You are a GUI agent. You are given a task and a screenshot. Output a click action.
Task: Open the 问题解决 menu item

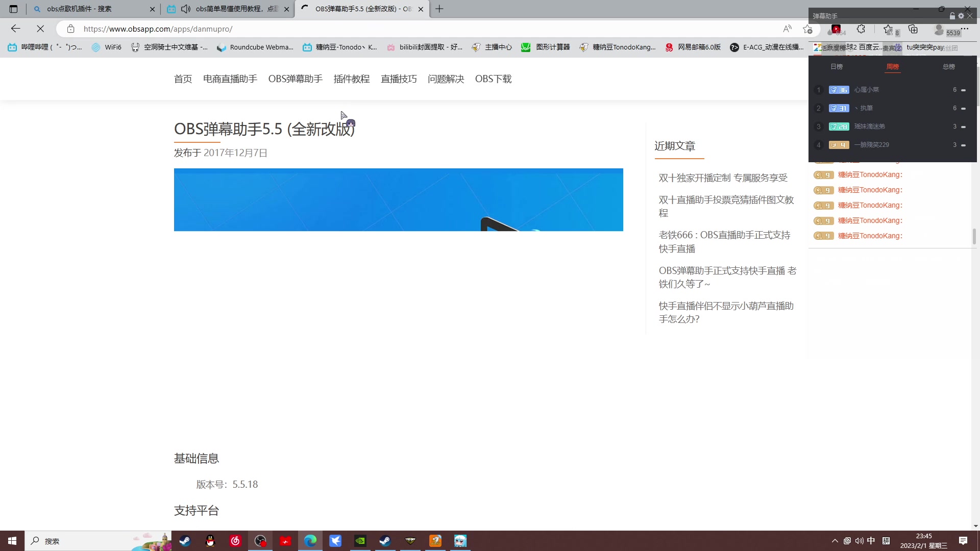click(x=446, y=79)
